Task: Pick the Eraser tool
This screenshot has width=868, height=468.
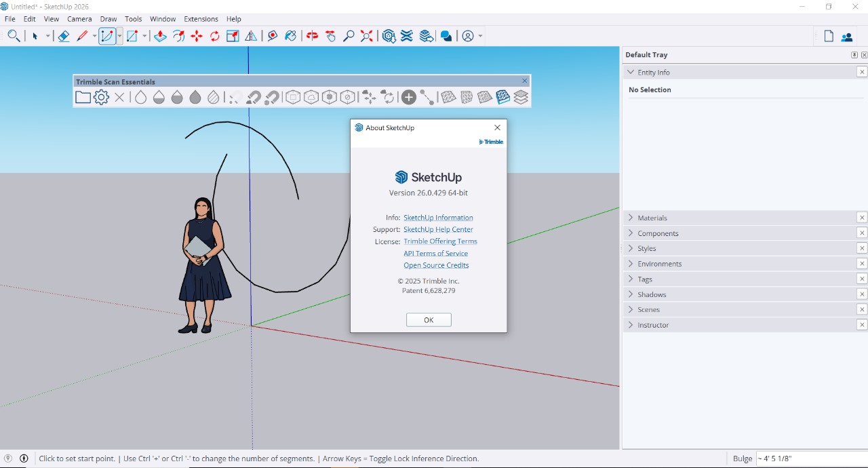Action: [x=63, y=36]
